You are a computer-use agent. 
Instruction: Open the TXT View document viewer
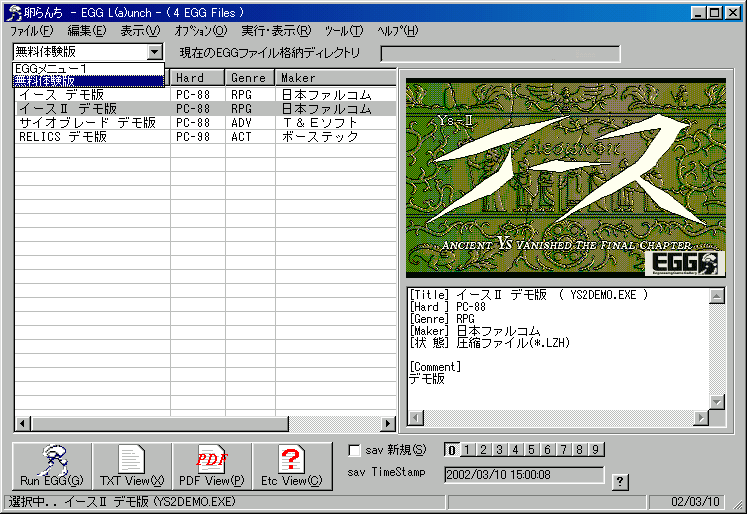(132, 466)
